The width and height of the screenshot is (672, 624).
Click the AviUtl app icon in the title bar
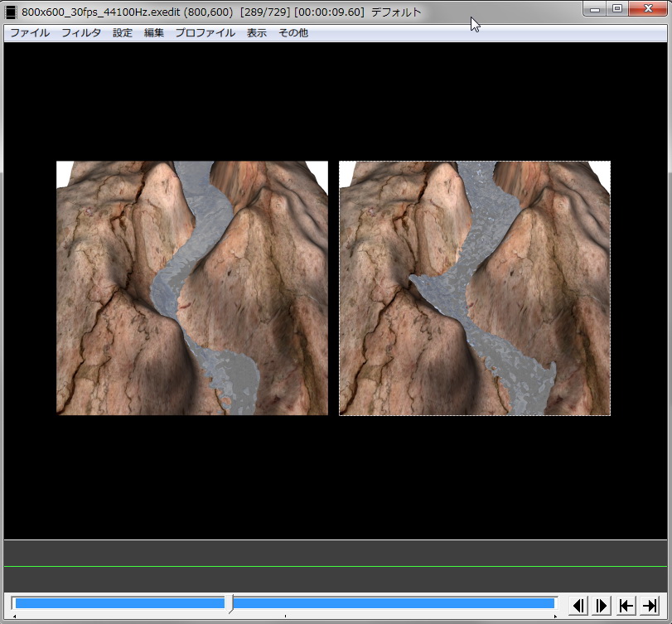tap(11, 12)
